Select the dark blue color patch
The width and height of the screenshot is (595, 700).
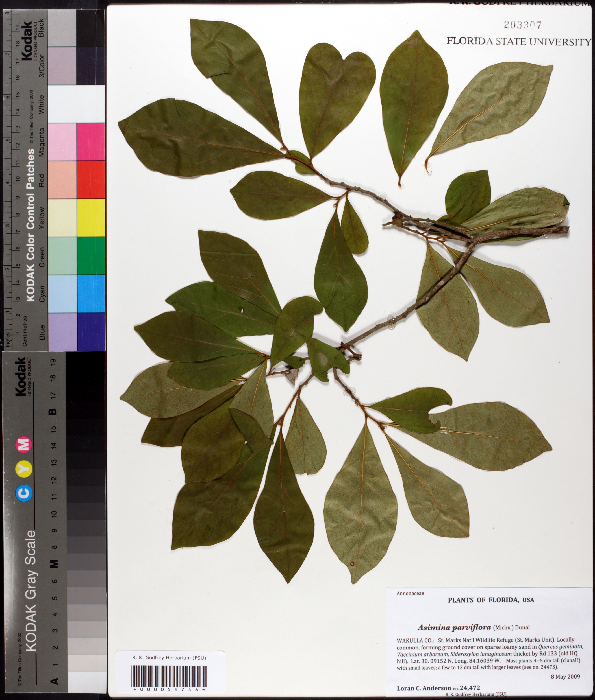91,332
